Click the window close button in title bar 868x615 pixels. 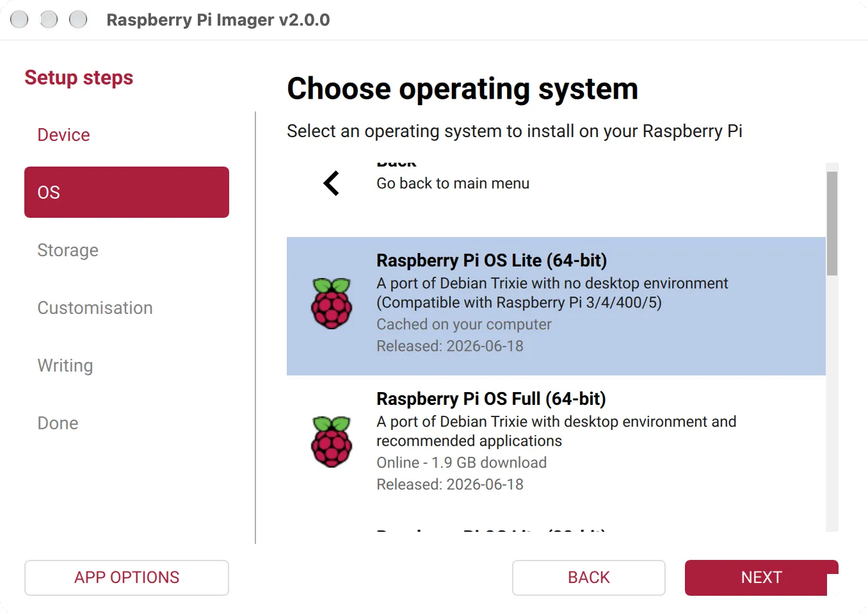[19, 20]
